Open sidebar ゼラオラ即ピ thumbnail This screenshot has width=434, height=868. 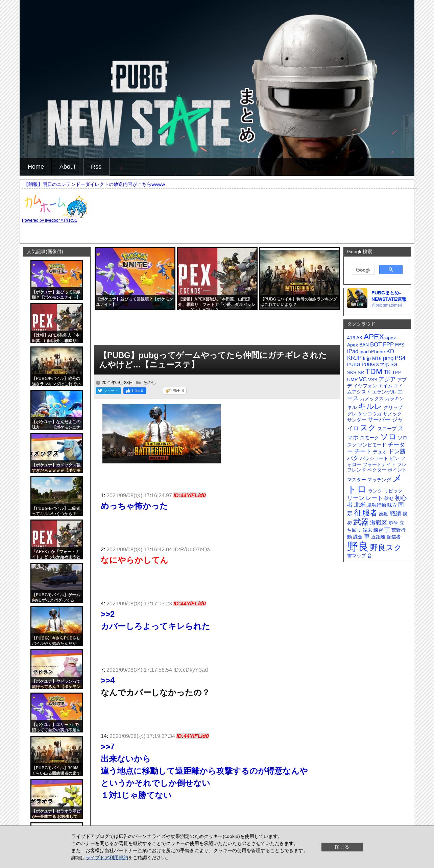(x=57, y=799)
